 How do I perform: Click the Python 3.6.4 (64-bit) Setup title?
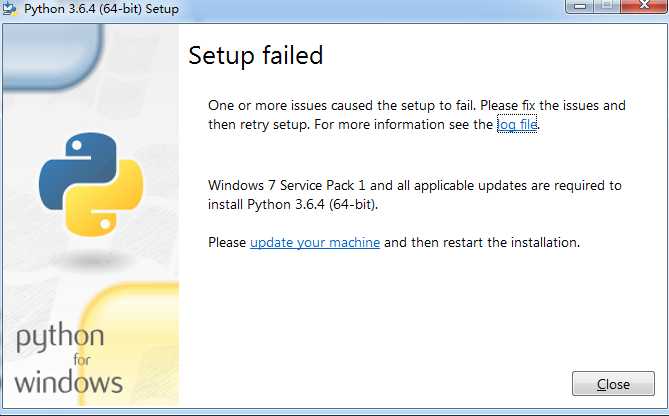[x=101, y=9]
